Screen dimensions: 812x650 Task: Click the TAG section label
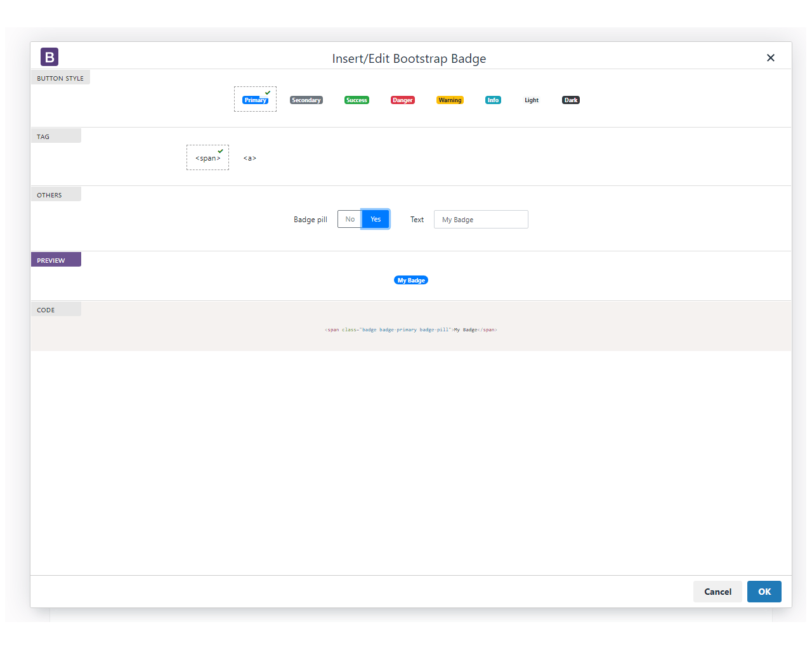(x=56, y=136)
